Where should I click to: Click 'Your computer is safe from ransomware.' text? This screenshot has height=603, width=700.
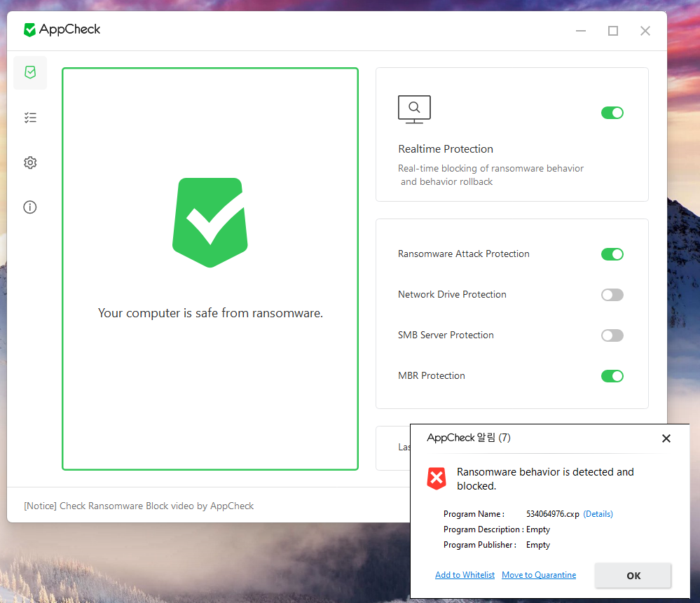pos(210,313)
